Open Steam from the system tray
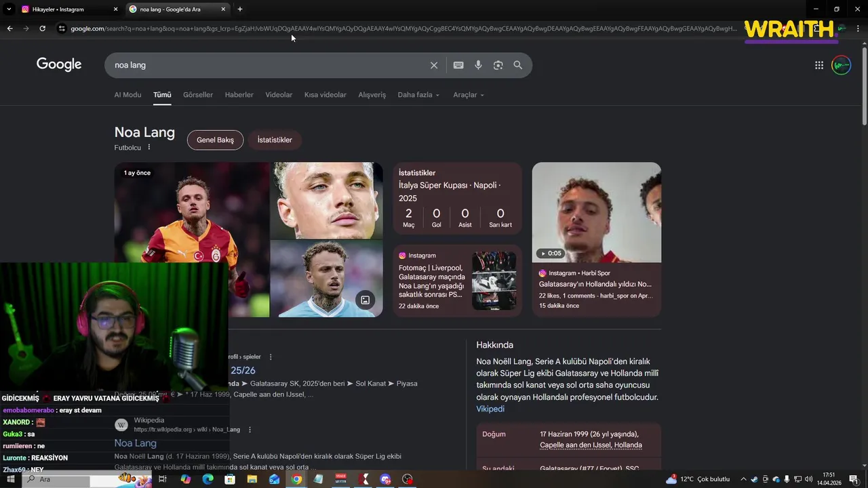Viewport: 868px width, 488px height. coord(755,479)
